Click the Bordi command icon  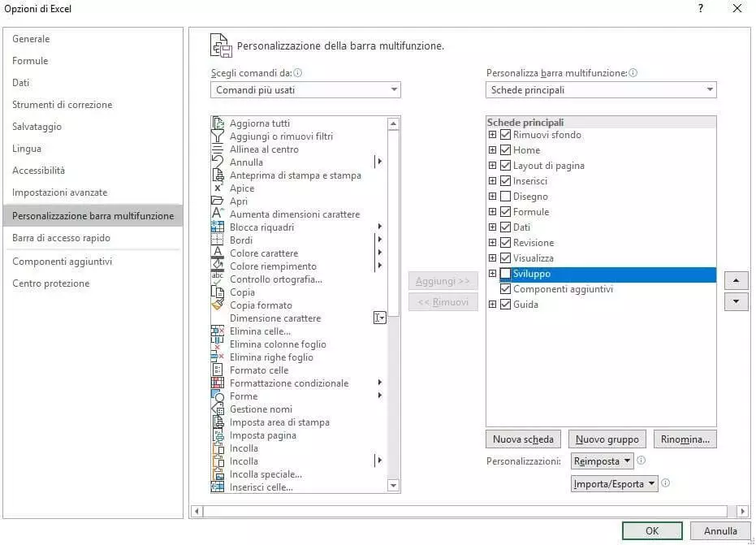217,240
